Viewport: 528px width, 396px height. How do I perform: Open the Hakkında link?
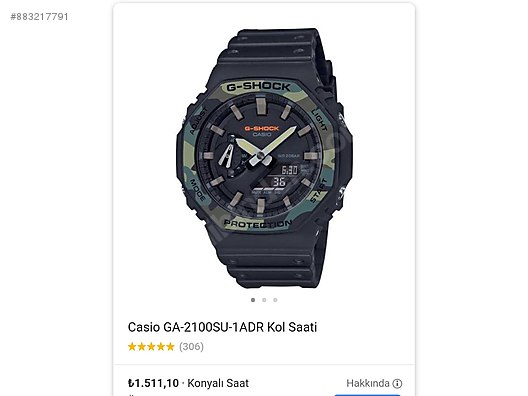point(368,383)
